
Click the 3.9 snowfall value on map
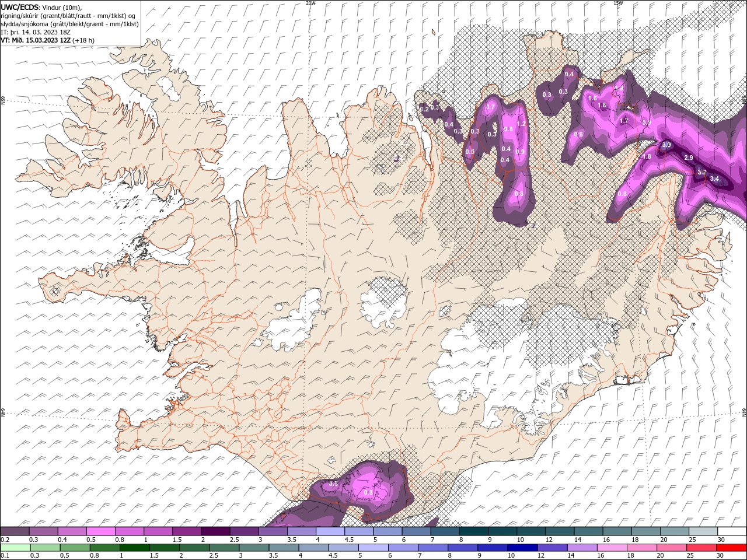667,145
